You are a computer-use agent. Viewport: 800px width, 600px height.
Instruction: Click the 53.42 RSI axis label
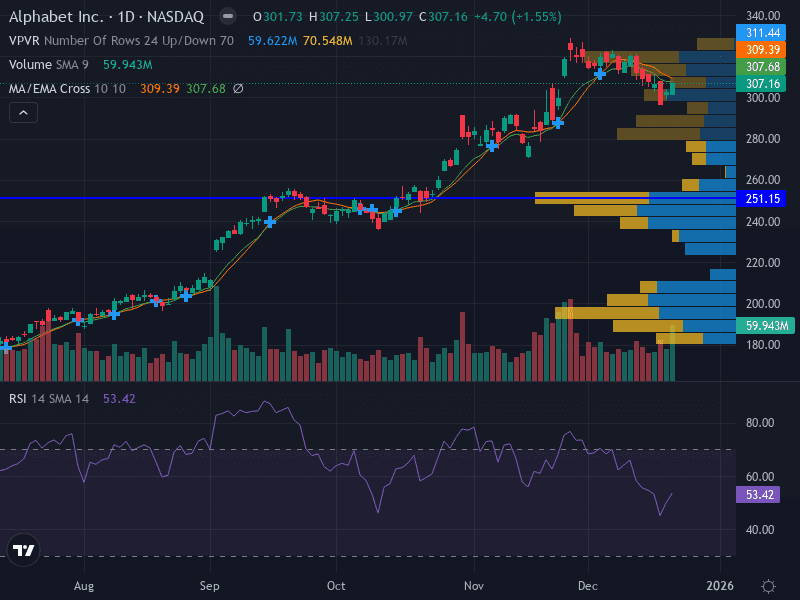tap(758, 494)
